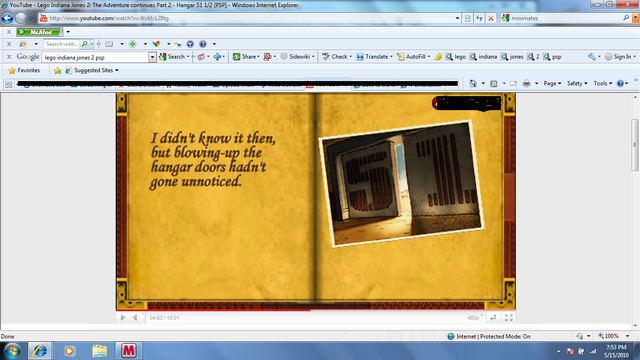Click the Search web input field
This screenshot has height=360, width=640.
point(62,44)
